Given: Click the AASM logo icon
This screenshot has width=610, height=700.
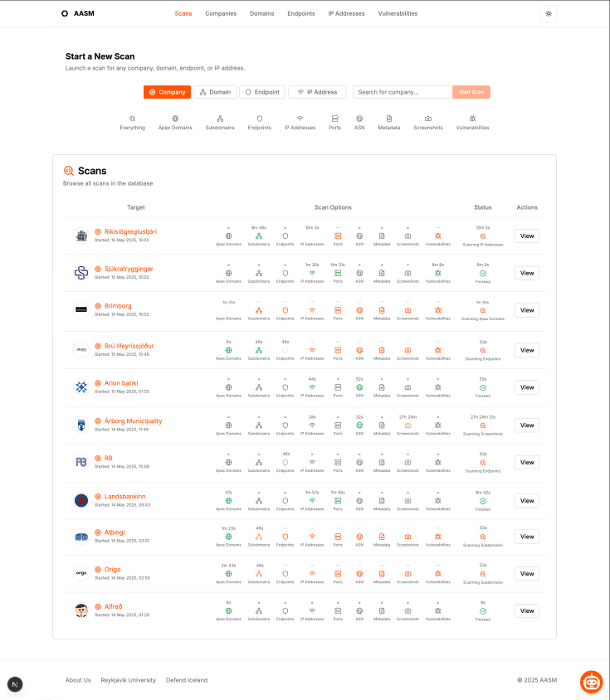Looking at the screenshot, I should pyautogui.click(x=65, y=13).
